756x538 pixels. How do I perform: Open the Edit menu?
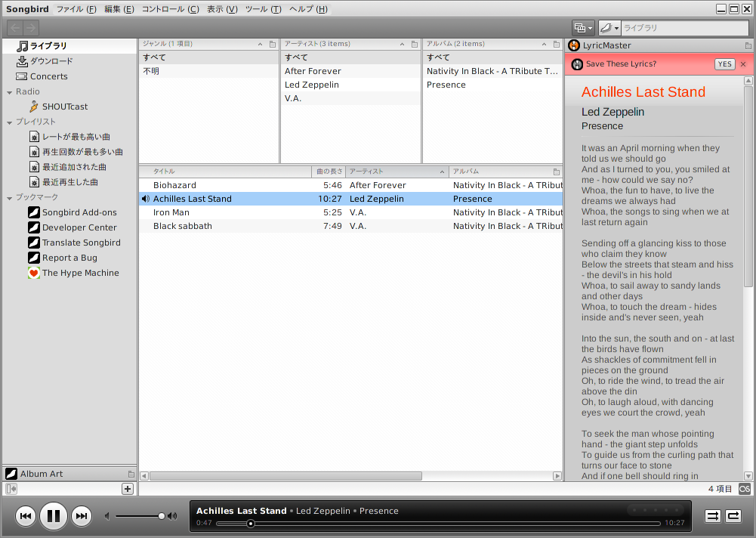[119, 9]
